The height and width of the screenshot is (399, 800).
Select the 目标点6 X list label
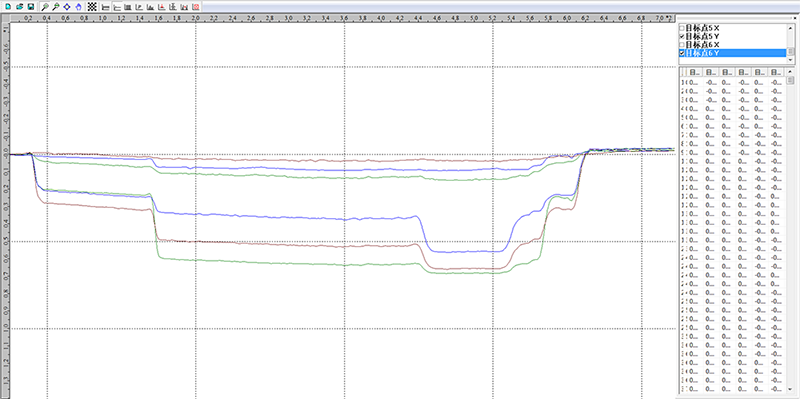click(702, 45)
